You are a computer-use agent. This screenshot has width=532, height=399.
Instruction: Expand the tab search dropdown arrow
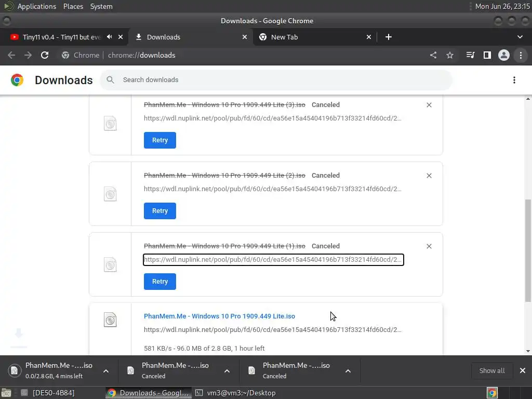click(520, 37)
